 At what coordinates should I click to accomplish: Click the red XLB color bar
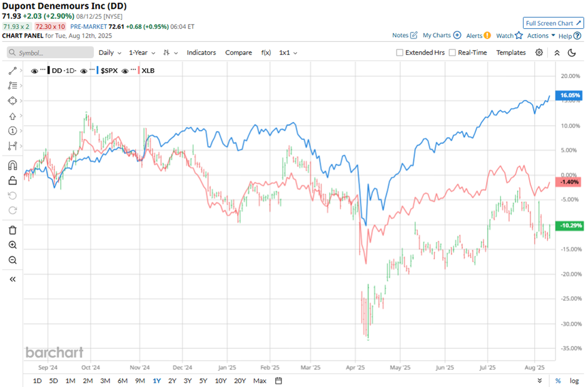139,71
